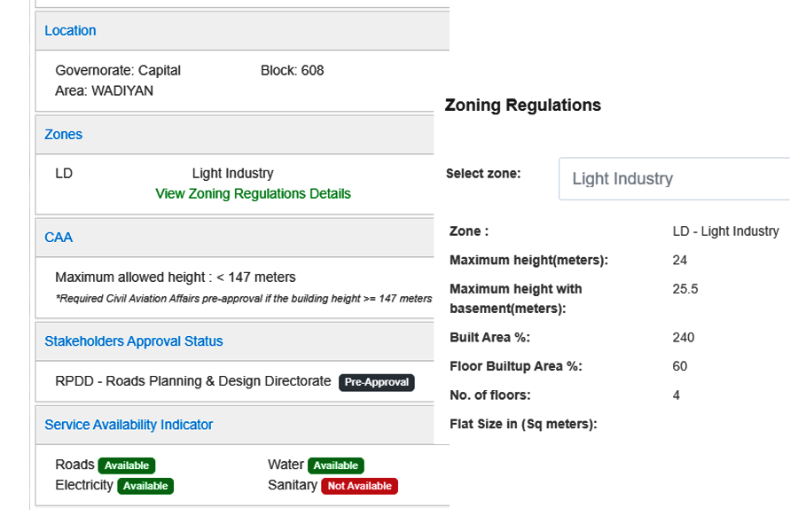Collapse the CAA section header
Screen dimensions: 798x532
tap(59, 238)
